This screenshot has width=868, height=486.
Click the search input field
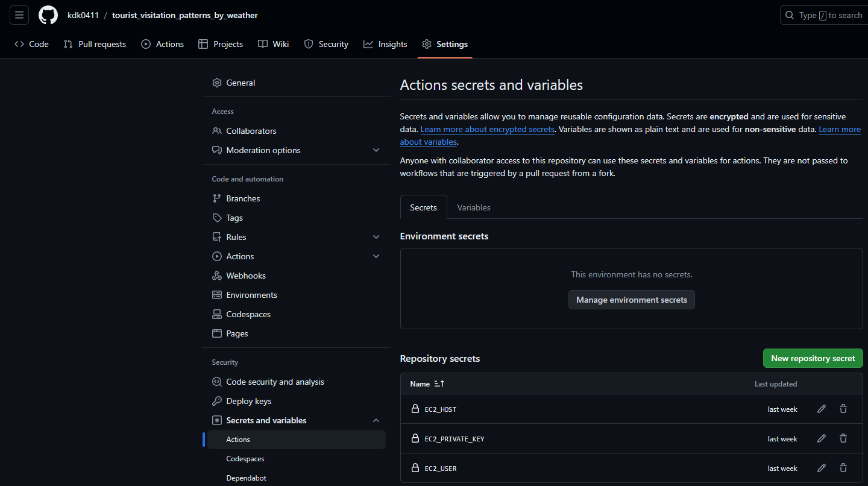click(824, 15)
